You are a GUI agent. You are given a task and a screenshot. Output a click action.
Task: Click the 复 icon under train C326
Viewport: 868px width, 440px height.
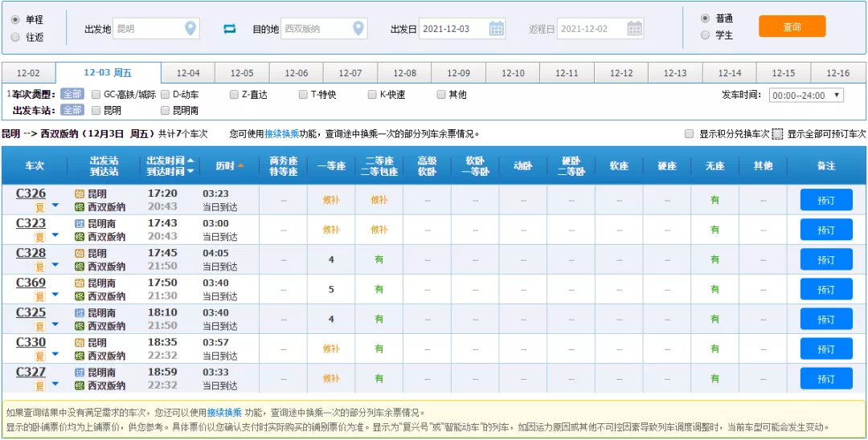[39, 207]
